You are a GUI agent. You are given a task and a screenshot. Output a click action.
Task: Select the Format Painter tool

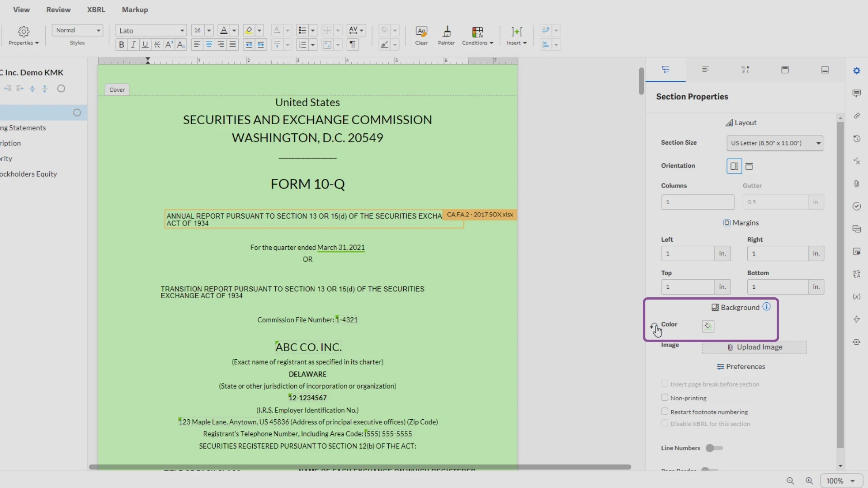(446, 35)
